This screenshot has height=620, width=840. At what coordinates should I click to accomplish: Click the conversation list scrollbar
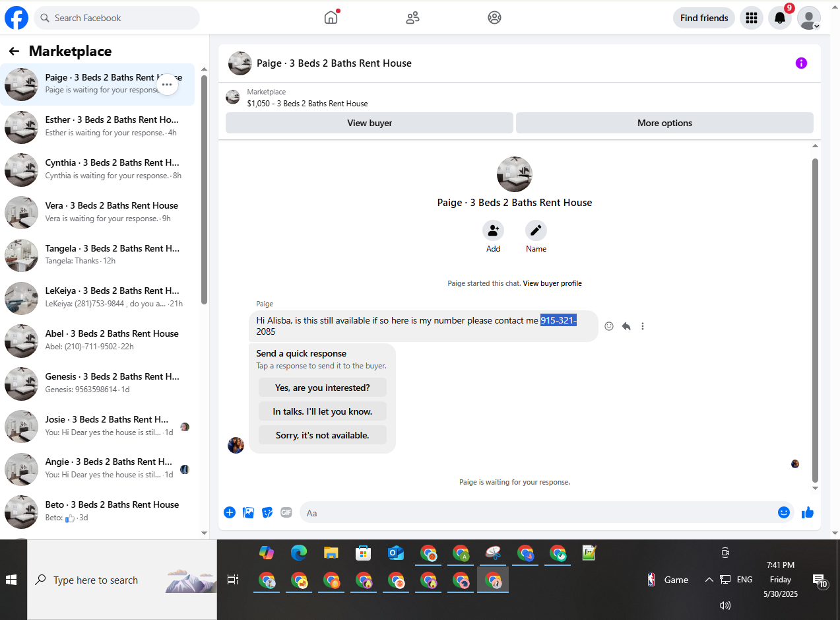(x=204, y=189)
